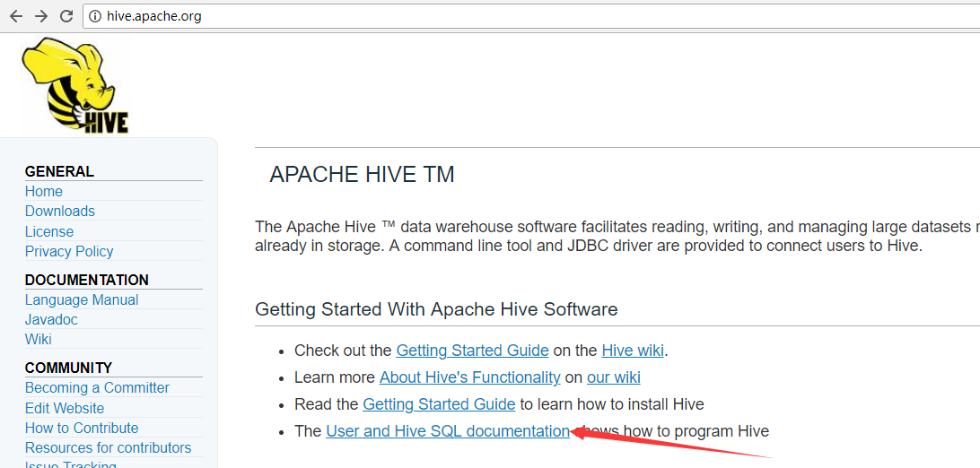This screenshot has width=980, height=468.
Task: Open Becoming a Committer page
Action: (x=97, y=387)
